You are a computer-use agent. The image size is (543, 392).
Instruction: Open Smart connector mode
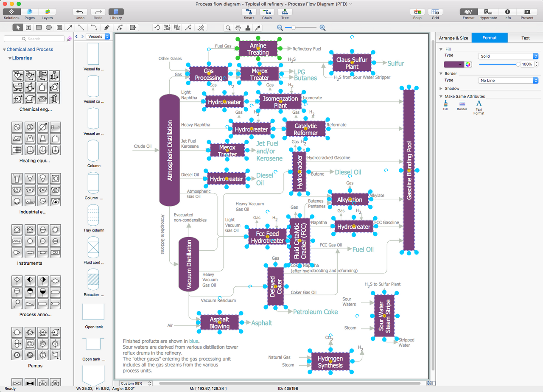249,12
